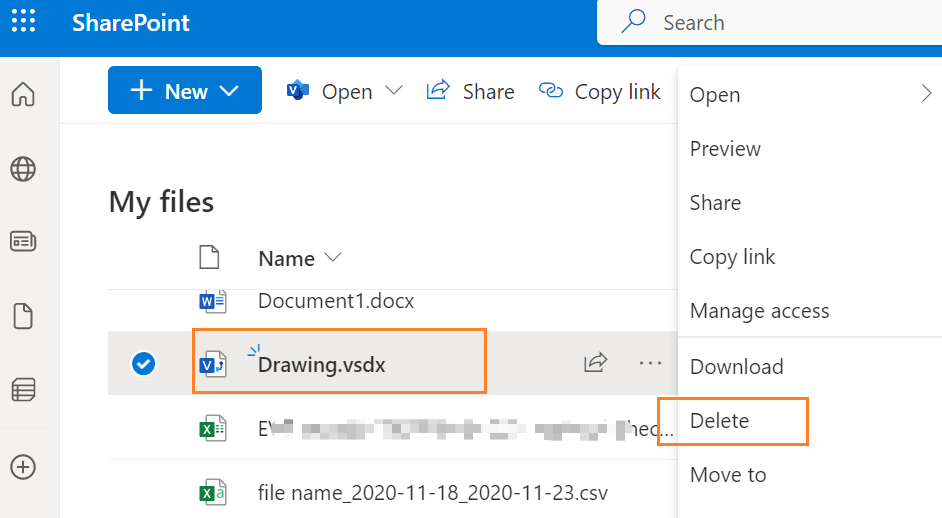Screen dimensions: 942x518
Task: Click the New button
Action: 184,90
